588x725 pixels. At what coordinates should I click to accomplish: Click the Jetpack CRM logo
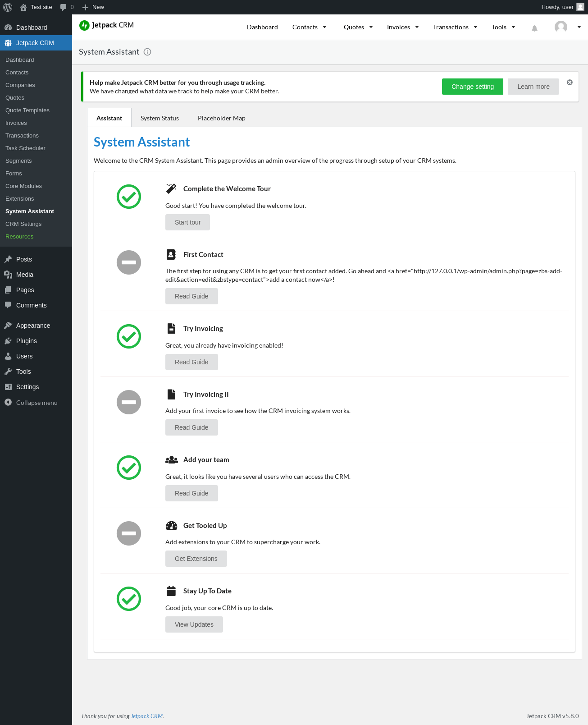107,25
